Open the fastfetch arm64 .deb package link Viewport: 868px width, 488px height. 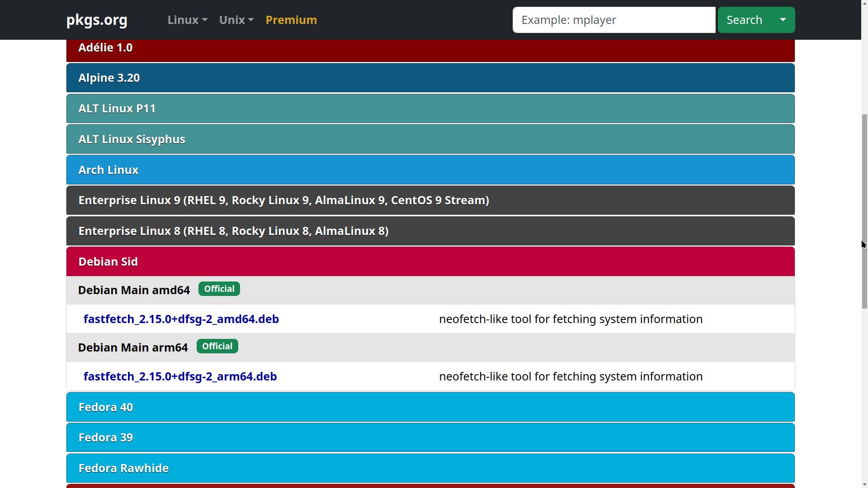click(180, 376)
